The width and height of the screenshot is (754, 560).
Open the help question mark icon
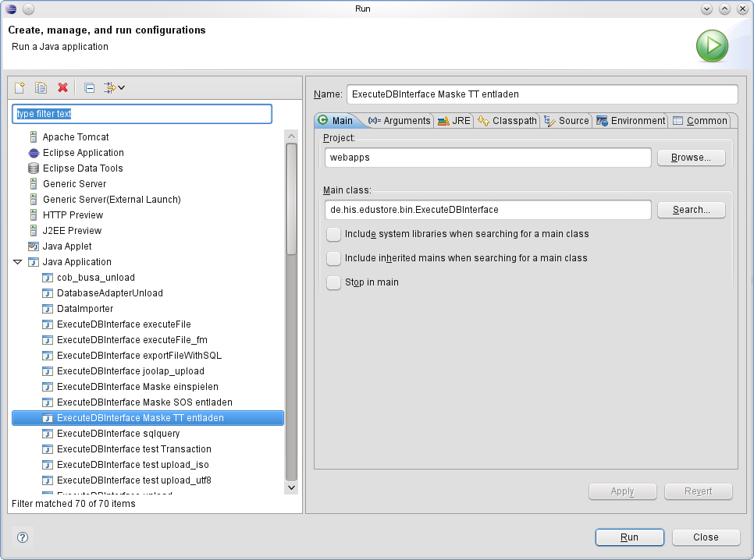coord(23,537)
